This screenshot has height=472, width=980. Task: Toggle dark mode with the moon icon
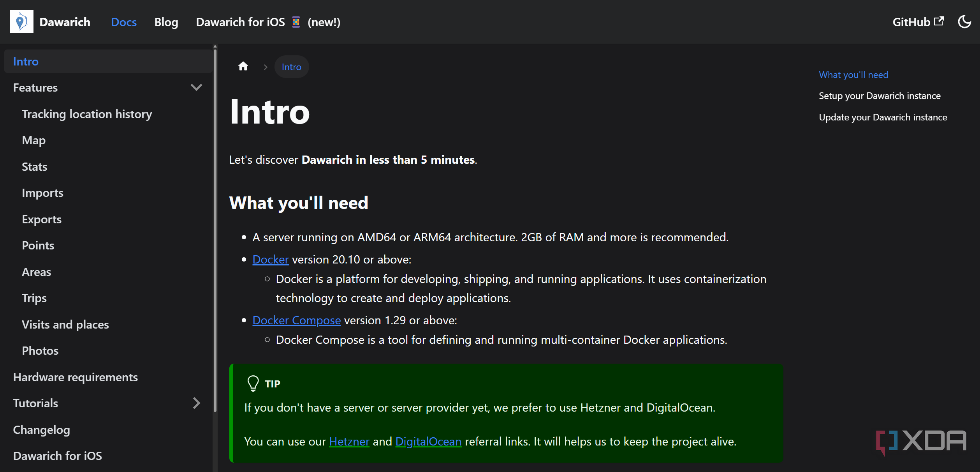click(x=964, y=22)
